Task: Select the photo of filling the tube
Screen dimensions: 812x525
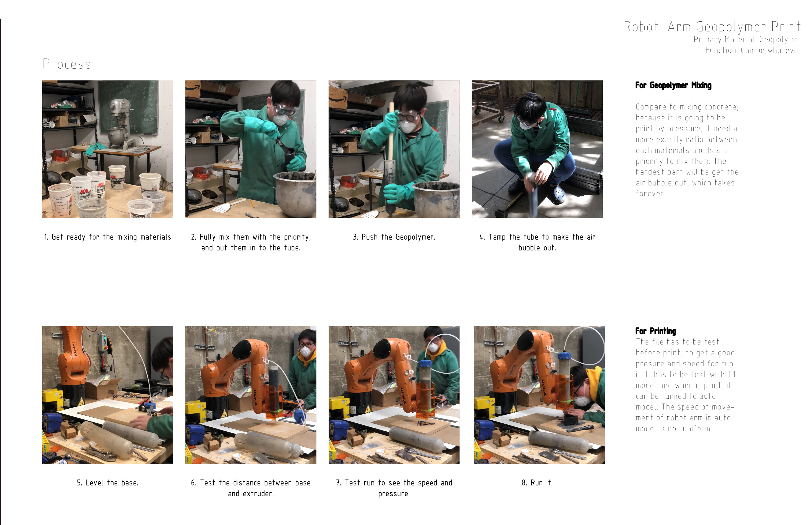Action: coord(251,149)
